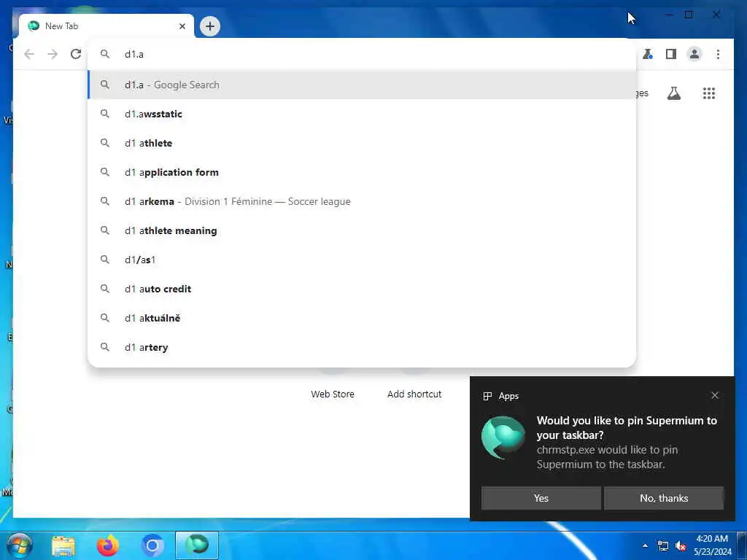Dismiss the Apps notification with X
747x560 pixels.
pos(715,395)
